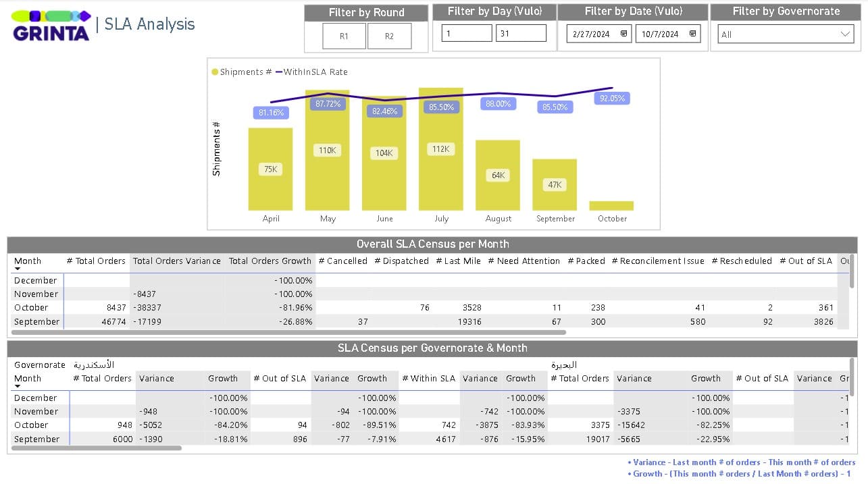The image size is (868, 484).
Task: Click the # Within SLA column header
Action: point(429,378)
